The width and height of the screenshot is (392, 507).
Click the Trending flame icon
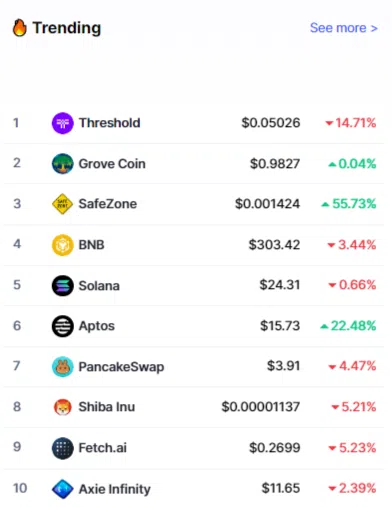coord(19,27)
